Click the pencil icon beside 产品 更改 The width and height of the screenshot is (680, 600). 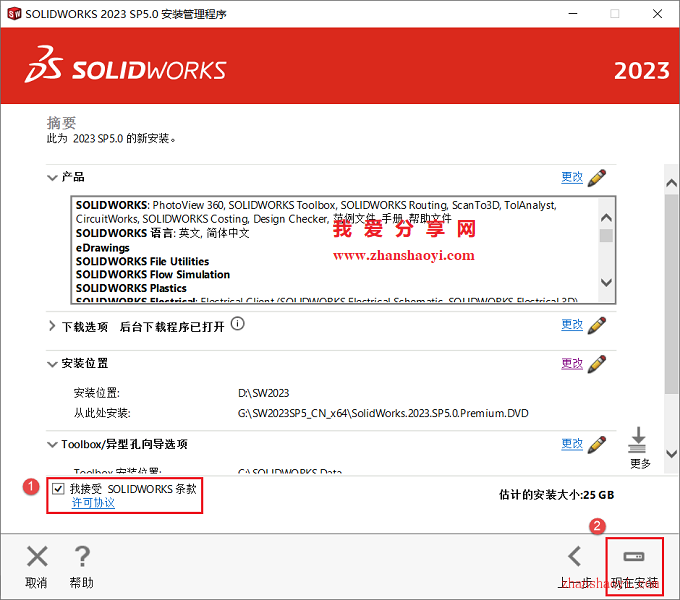tap(597, 178)
